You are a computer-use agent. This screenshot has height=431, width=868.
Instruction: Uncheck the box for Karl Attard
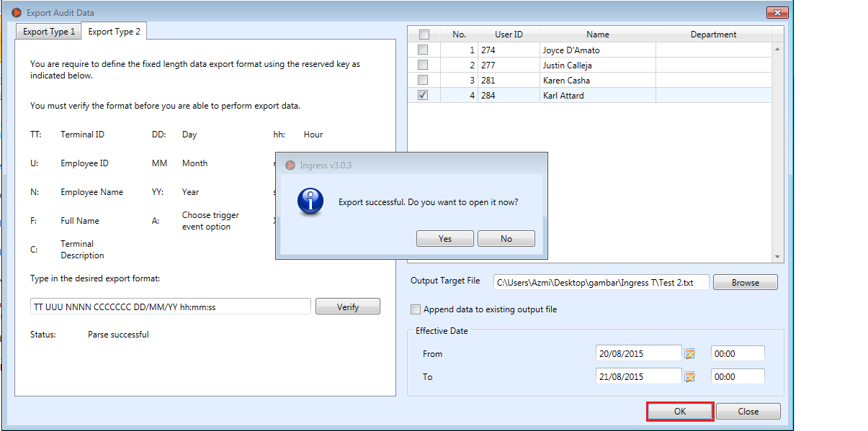pos(423,95)
